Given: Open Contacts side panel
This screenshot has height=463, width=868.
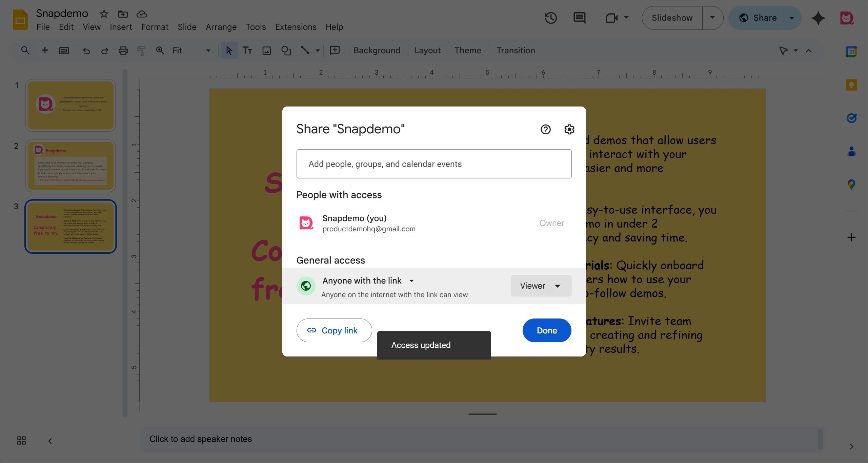Looking at the screenshot, I should click(851, 151).
